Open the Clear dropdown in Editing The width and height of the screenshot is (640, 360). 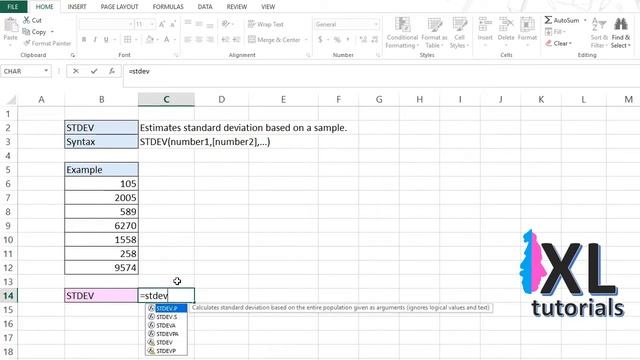coord(558,43)
